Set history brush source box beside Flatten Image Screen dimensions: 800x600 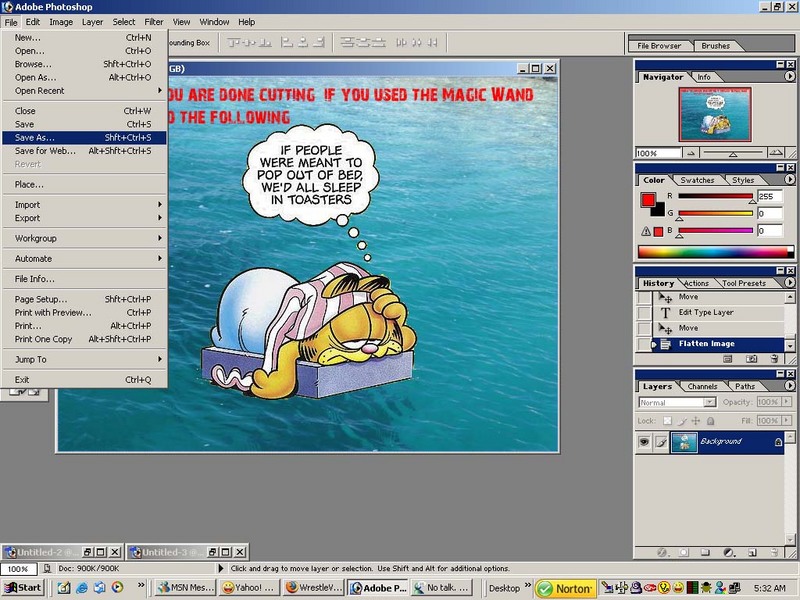(644, 344)
